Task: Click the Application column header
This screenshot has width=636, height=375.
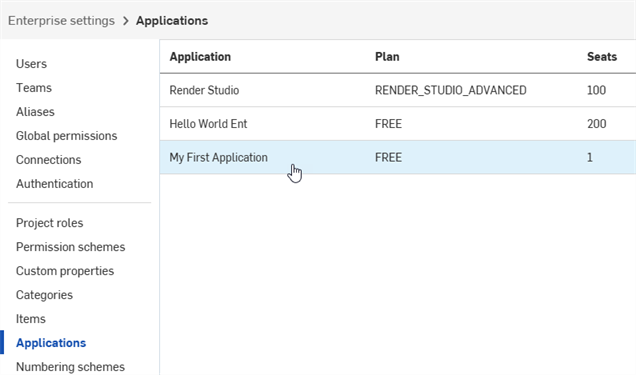Action: point(200,57)
